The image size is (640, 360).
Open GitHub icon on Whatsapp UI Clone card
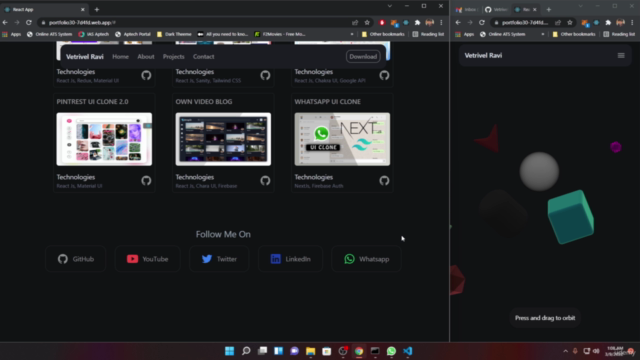[384, 181]
